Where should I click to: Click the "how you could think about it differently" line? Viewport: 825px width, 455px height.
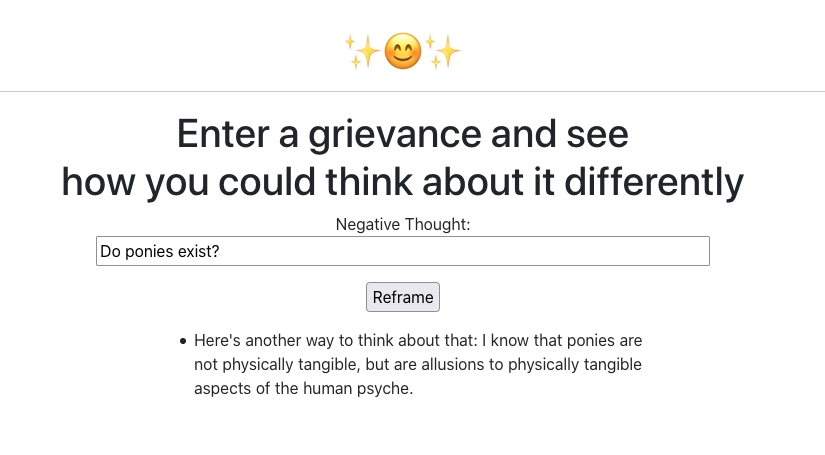click(x=402, y=182)
